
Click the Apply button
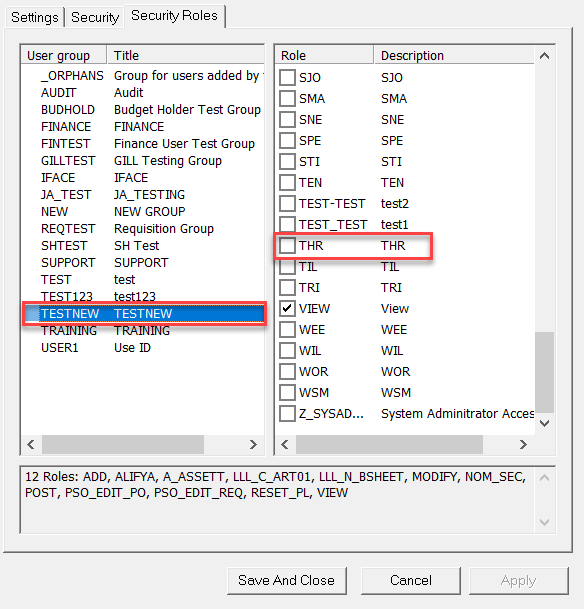(518, 580)
